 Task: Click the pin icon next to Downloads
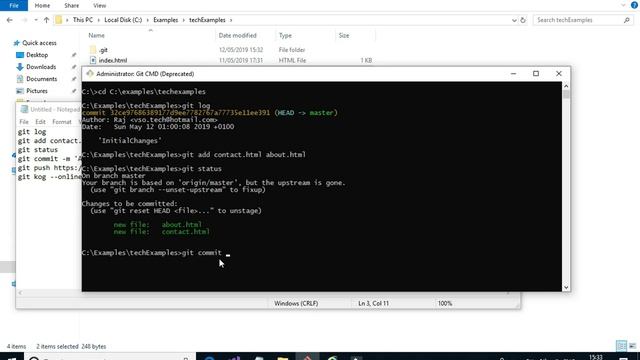[74, 67]
